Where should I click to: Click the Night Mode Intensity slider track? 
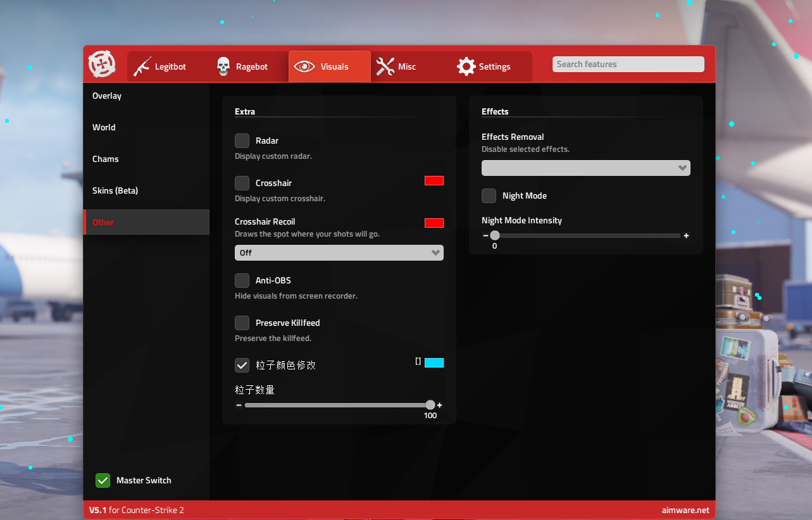(586, 236)
